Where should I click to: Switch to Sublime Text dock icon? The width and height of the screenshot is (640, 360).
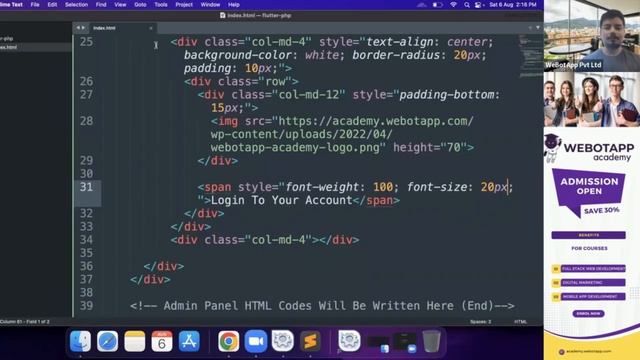(x=310, y=341)
